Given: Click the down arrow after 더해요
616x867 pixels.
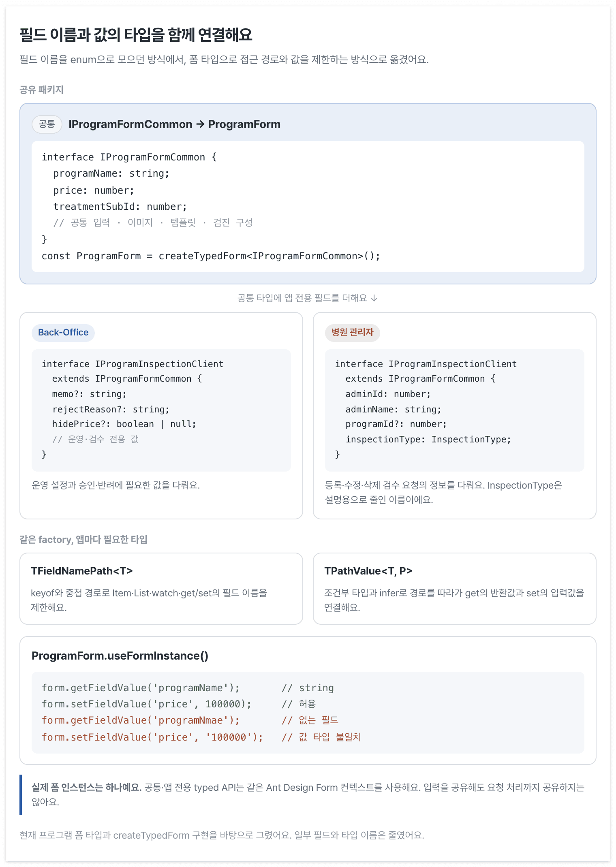Looking at the screenshot, I should [x=374, y=298].
